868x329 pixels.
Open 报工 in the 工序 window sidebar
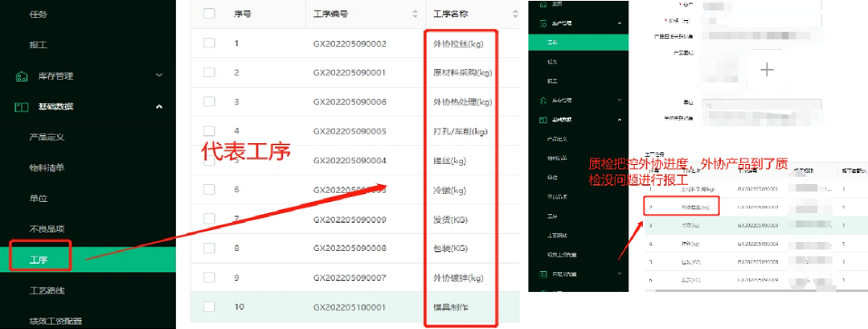click(39, 45)
